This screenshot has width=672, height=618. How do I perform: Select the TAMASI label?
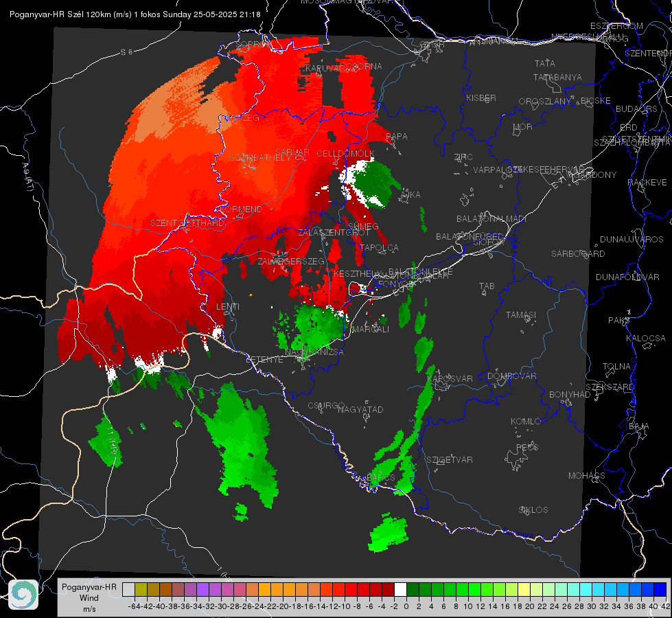point(521,315)
